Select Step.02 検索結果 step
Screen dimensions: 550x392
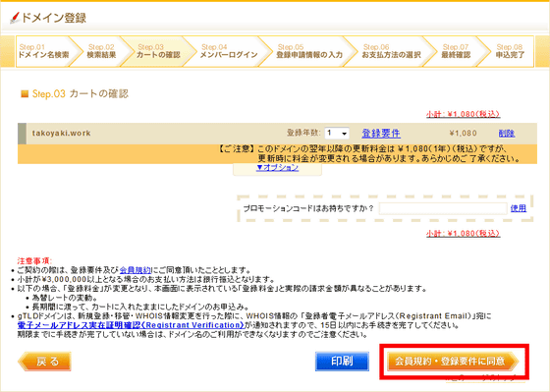pos(101,51)
